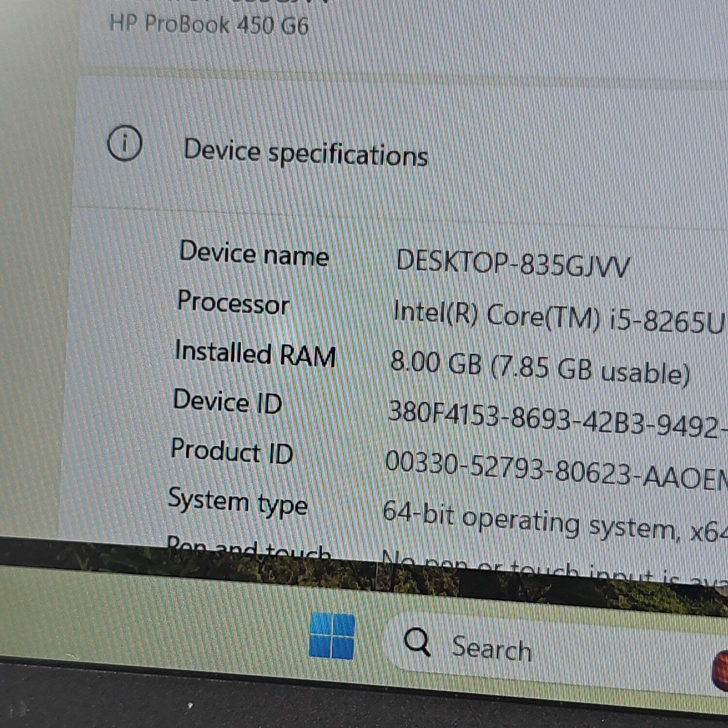Click the magnifier icon in taskbar search

pyautogui.click(x=417, y=641)
